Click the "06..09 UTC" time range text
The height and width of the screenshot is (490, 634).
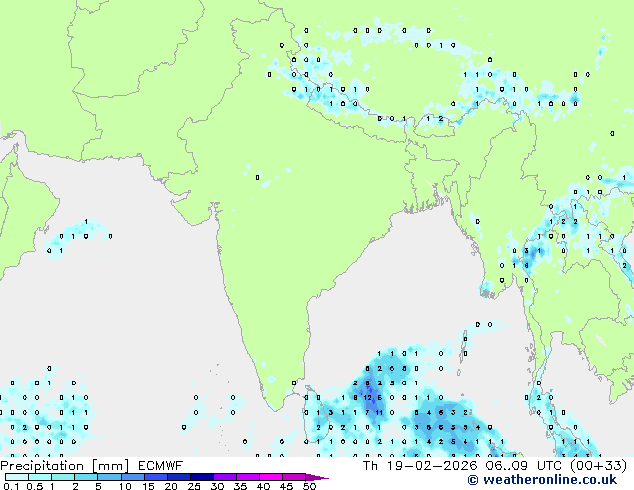point(524,466)
